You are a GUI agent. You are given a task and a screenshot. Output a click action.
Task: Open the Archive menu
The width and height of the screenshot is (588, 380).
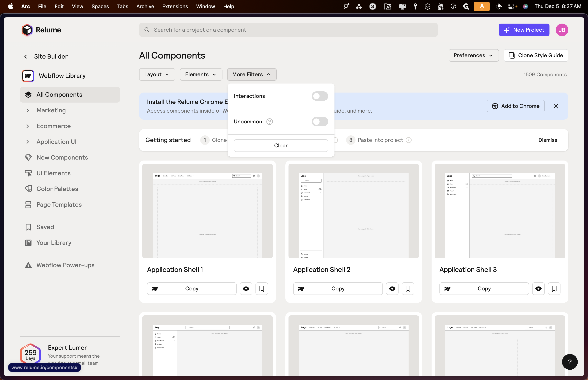145,6
